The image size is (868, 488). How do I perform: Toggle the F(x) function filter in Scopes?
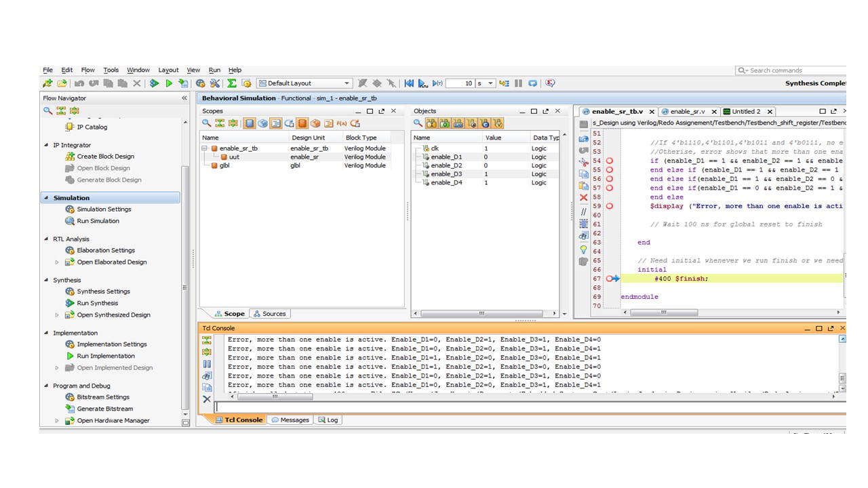tap(342, 123)
